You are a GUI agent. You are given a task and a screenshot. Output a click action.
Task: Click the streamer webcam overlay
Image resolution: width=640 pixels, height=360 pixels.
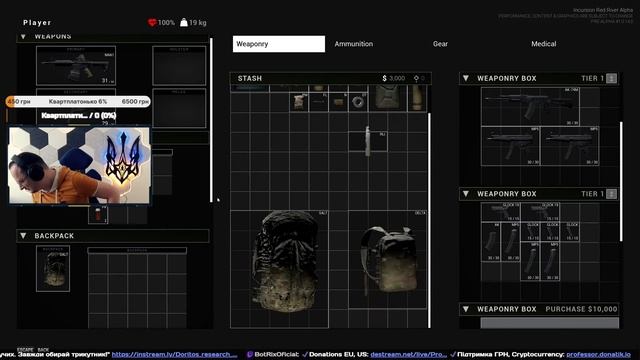pyautogui.click(x=79, y=165)
